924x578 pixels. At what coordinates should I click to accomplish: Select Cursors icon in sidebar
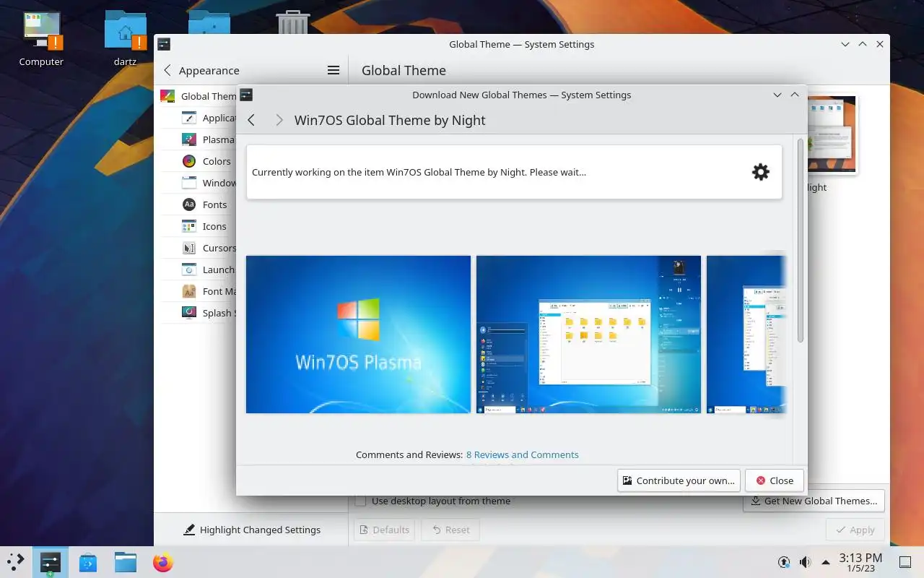pyautogui.click(x=189, y=248)
